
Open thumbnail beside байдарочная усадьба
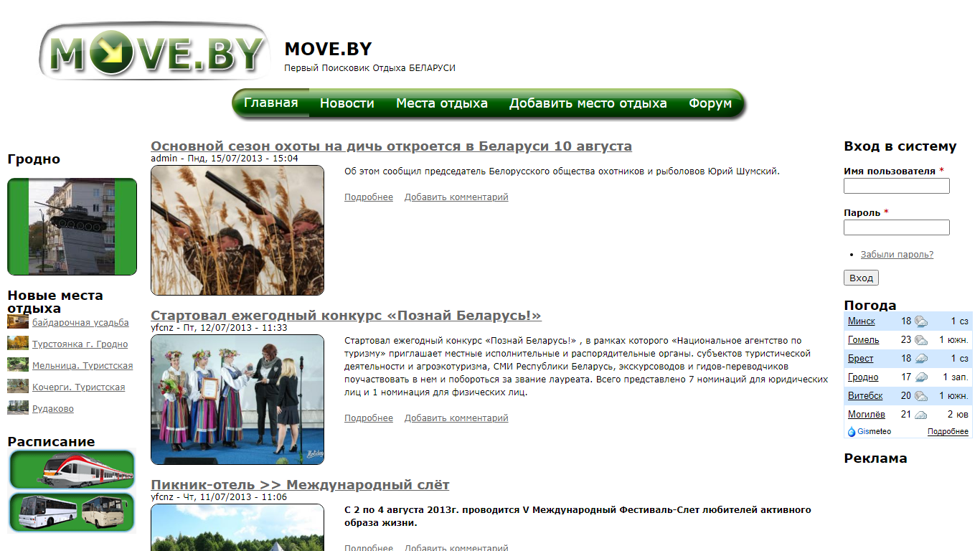click(x=18, y=321)
